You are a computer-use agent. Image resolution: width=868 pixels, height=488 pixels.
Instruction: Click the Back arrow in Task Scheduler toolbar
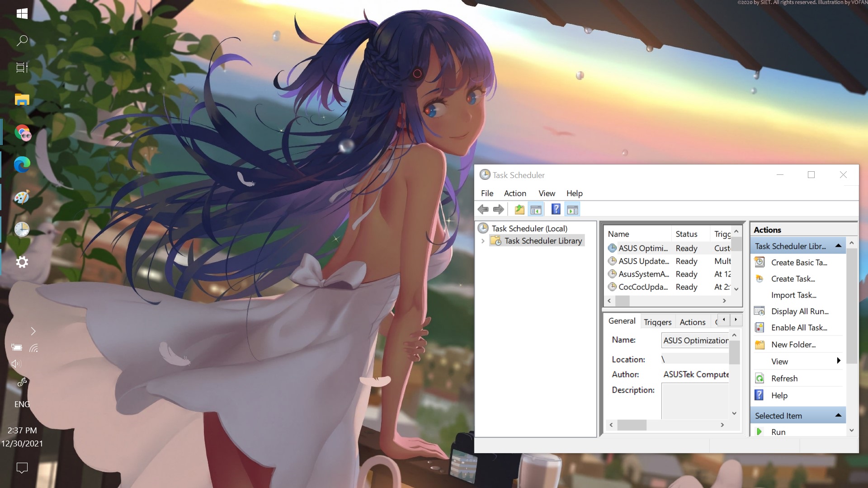pyautogui.click(x=483, y=210)
